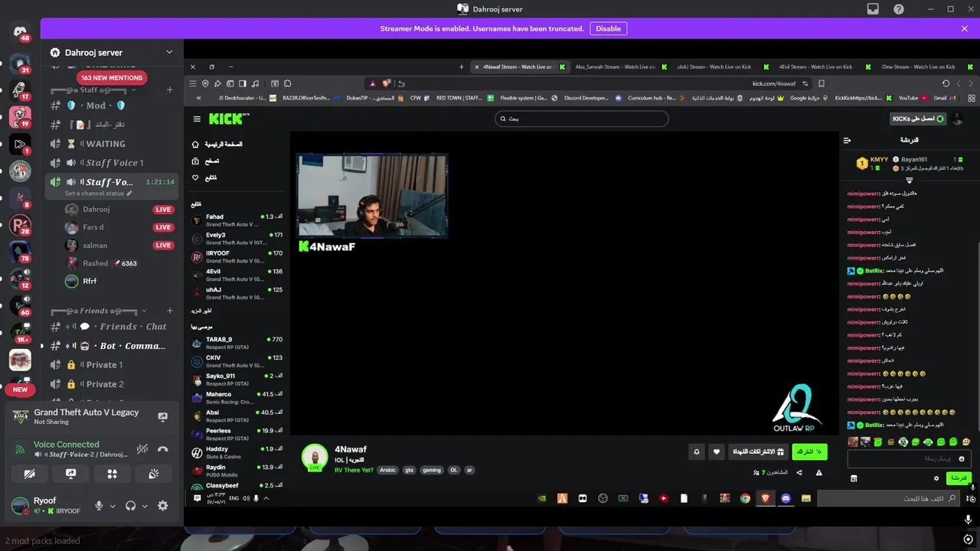Create channel in Friends category plus
The width and height of the screenshot is (980, 551).
[x=170, y=311]
